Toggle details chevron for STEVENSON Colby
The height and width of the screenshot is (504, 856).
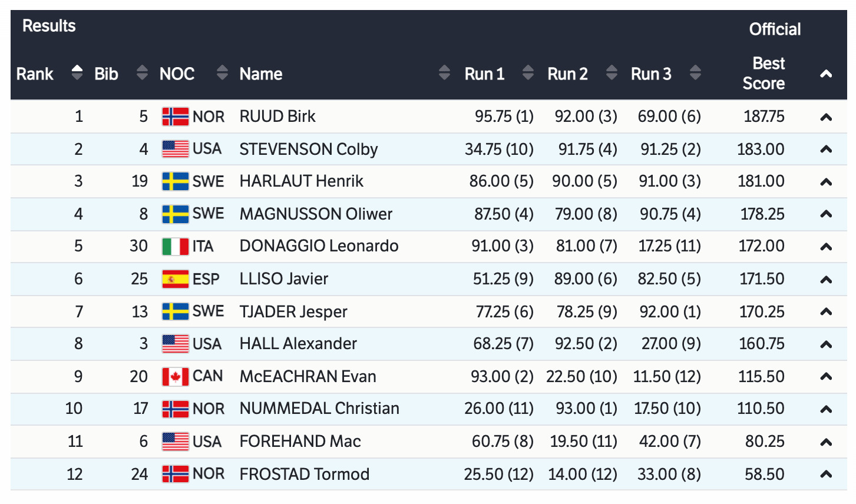point(826,150)
